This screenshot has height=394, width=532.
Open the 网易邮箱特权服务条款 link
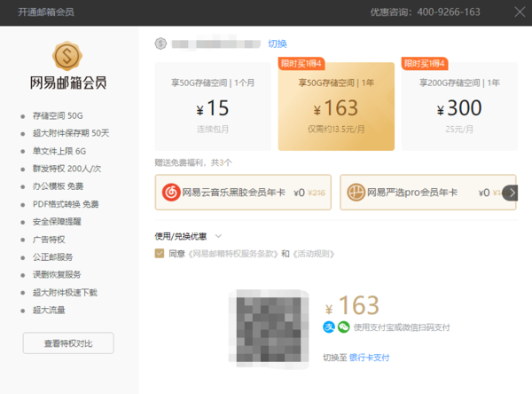tap(233, 254)
